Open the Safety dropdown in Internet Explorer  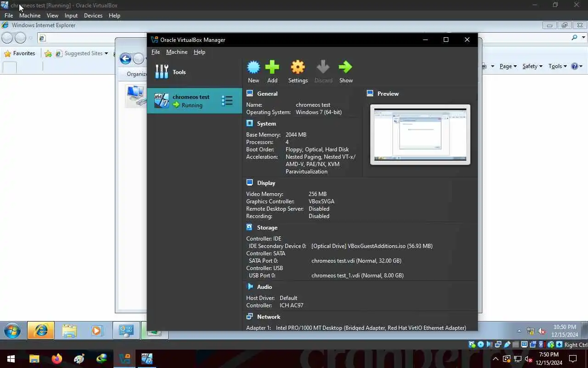[x=532, y=66]
